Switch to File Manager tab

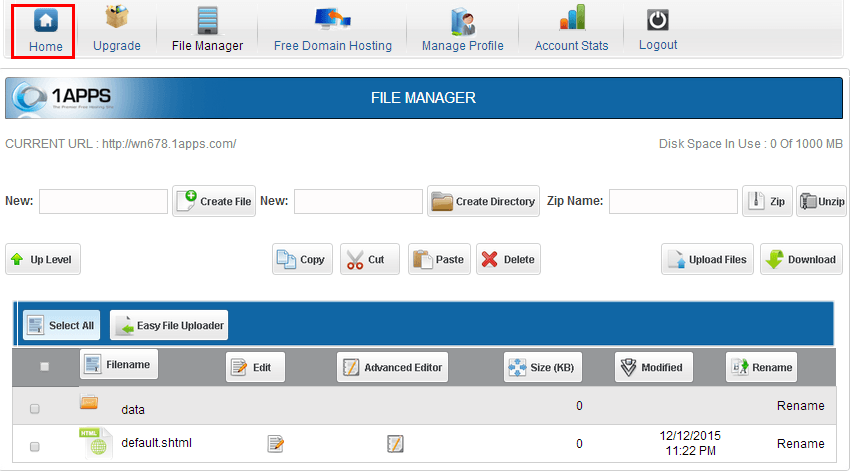coord(207,30)
